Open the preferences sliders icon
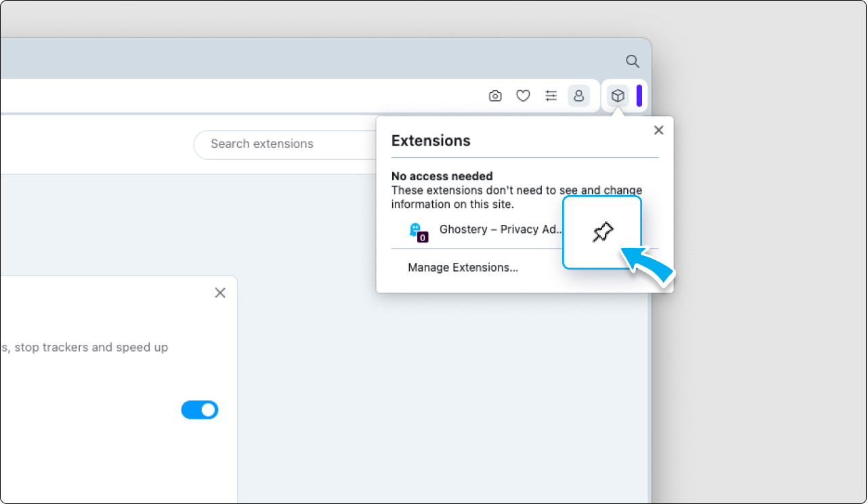Viewport: 867px width, 504px height. [x=551, y=96]
